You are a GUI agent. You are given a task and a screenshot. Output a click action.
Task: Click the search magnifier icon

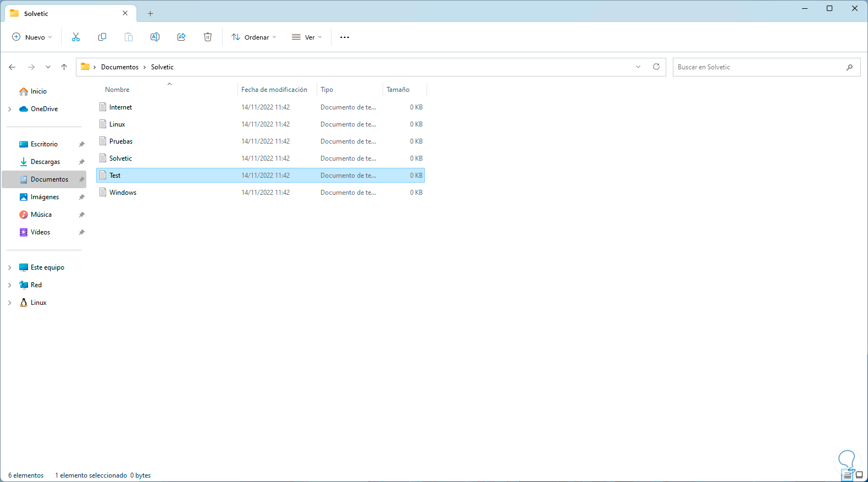pyautogui.click(x=850, y=67)
